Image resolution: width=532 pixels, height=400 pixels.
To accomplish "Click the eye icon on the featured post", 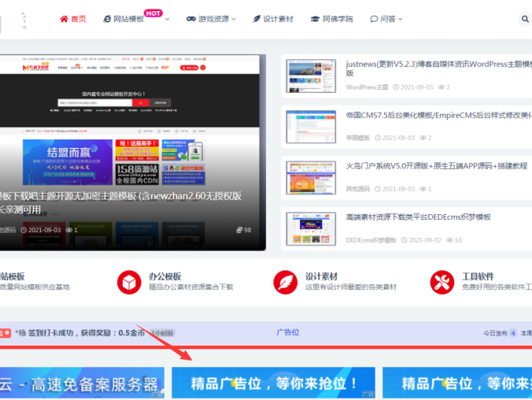I will 69,230.
